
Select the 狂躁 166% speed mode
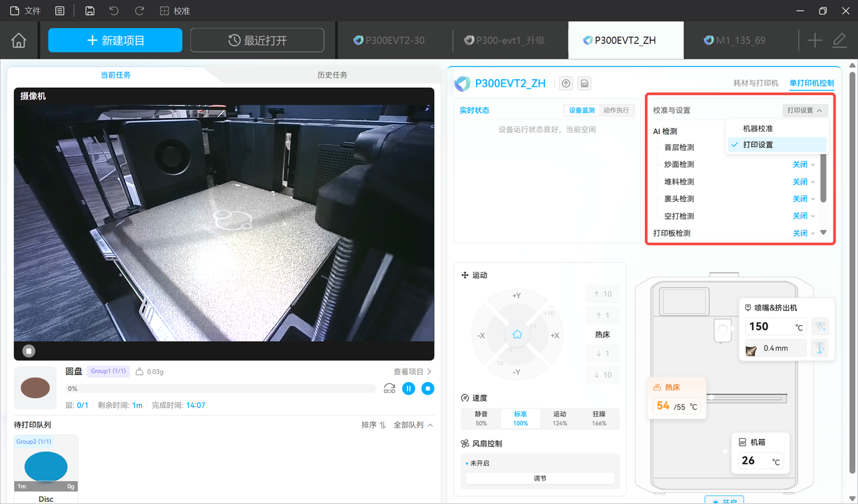[x=599, y=418]
